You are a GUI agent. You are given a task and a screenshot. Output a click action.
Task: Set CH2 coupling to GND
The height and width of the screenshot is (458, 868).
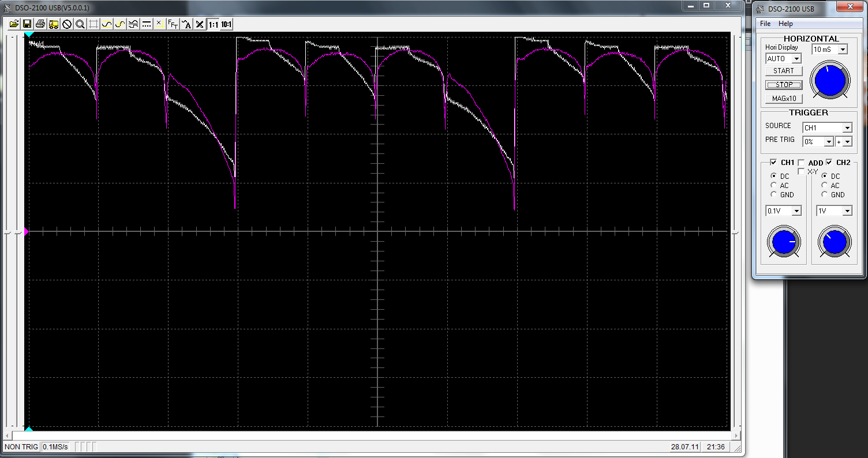pos(824,195)
